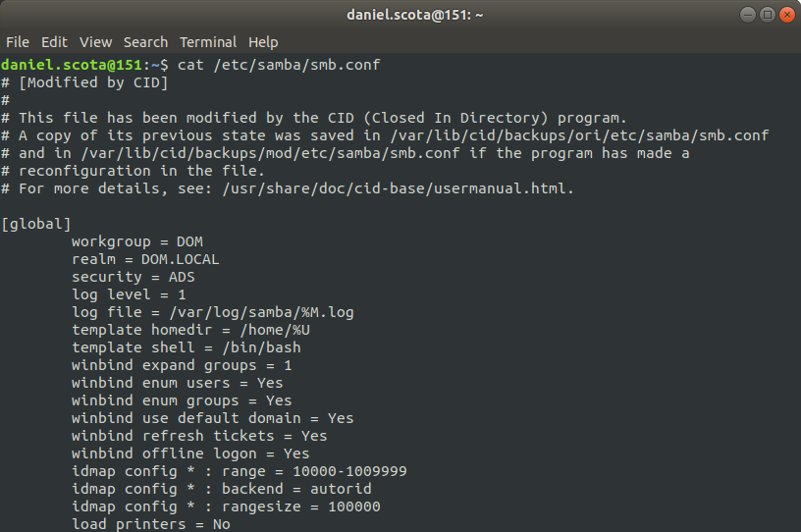Open the Terminal menu
Viewport: 801px width, 532px height.
207,42
